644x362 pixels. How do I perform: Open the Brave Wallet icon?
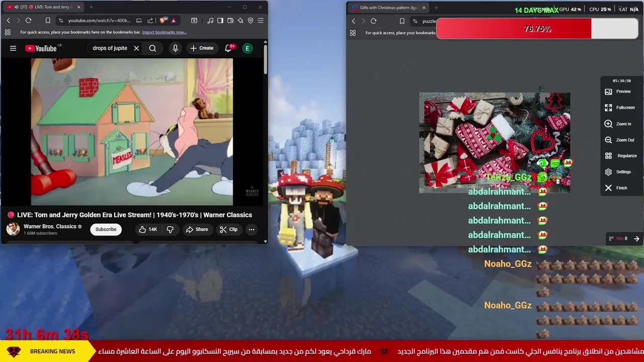230,21
